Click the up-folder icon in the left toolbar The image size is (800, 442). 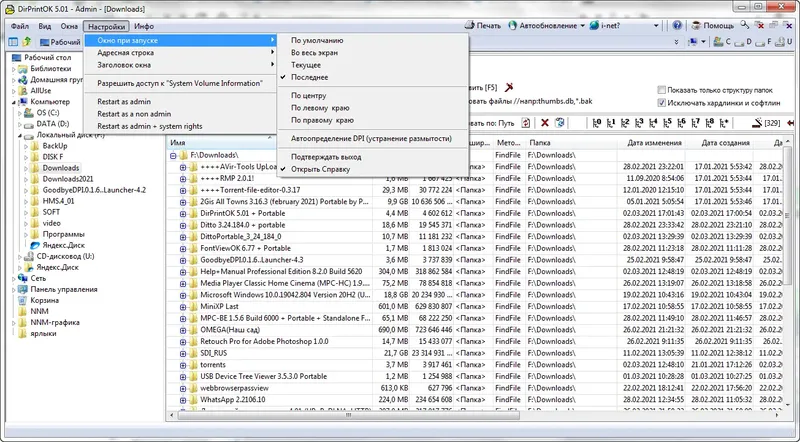27,42
